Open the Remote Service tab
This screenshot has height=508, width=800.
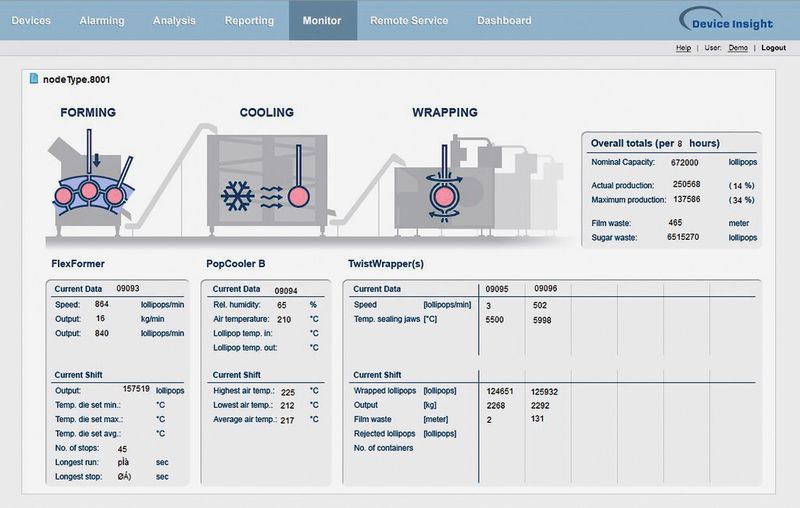click(409, 20)
